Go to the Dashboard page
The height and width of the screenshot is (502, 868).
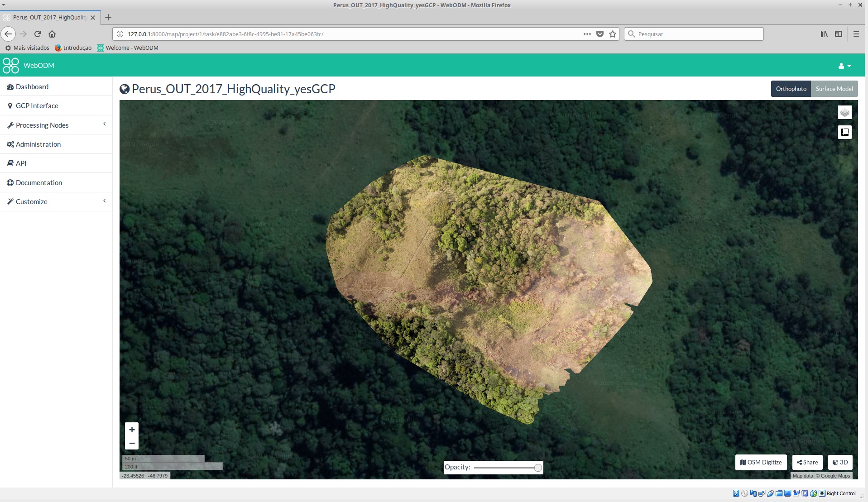point(32,86)
